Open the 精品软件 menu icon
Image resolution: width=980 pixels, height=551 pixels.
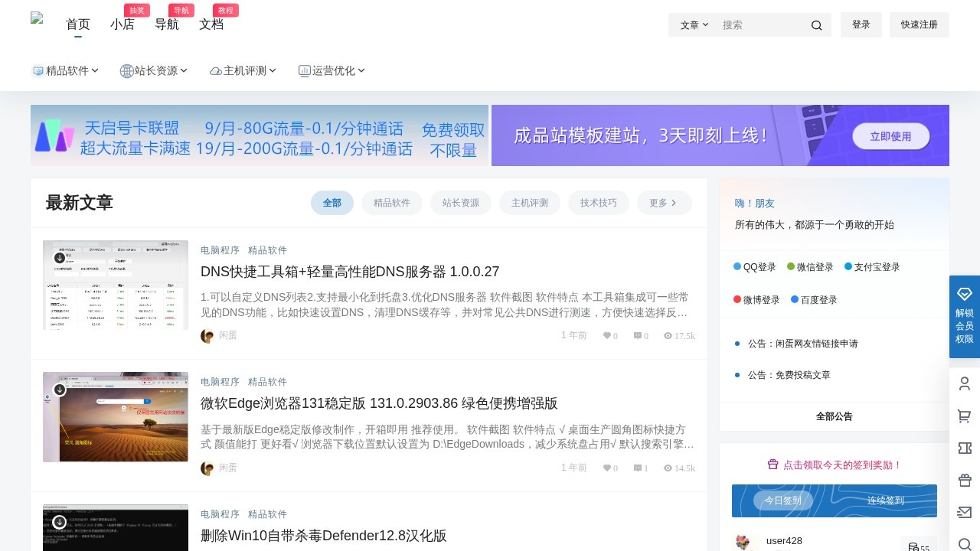tap(38, 71)
